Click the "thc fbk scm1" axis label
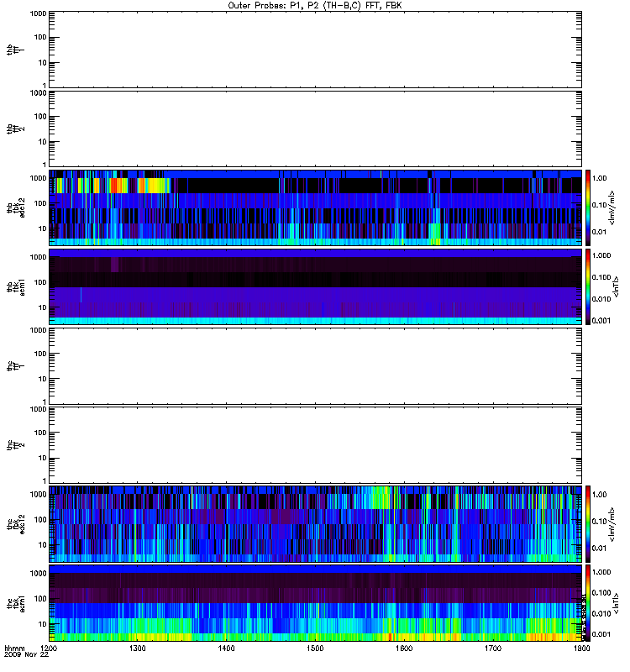The width and height of the screenshot is (630, 672). (x=15, y=603)
